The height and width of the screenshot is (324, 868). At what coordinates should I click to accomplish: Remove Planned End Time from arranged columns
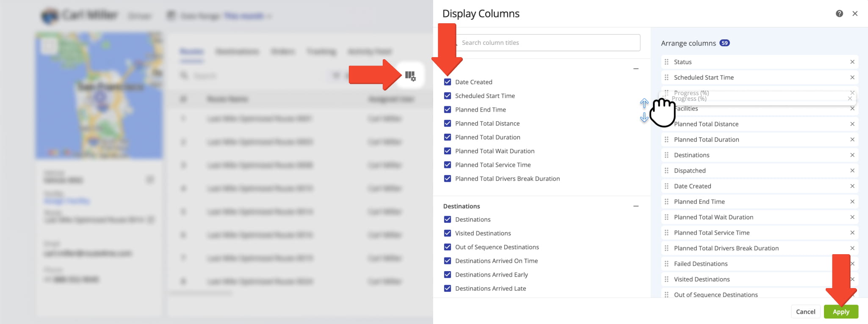click(x=852, y=202)
